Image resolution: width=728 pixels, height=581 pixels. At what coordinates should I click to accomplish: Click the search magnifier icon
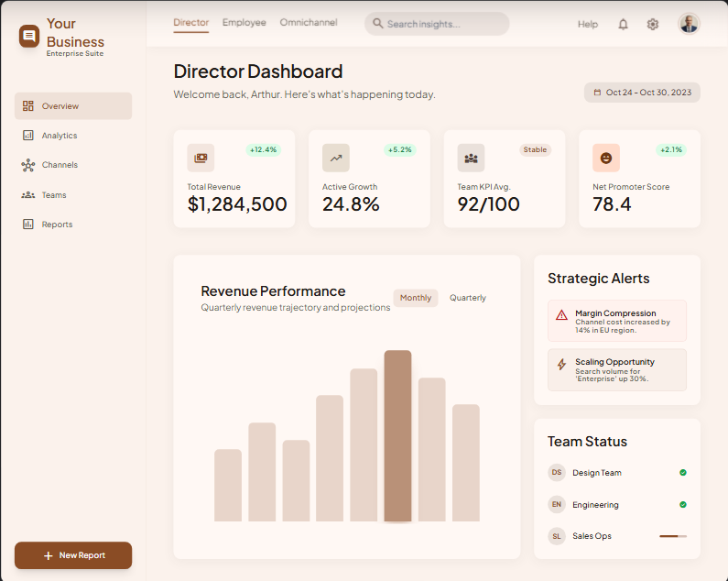(x=377, y=23)
